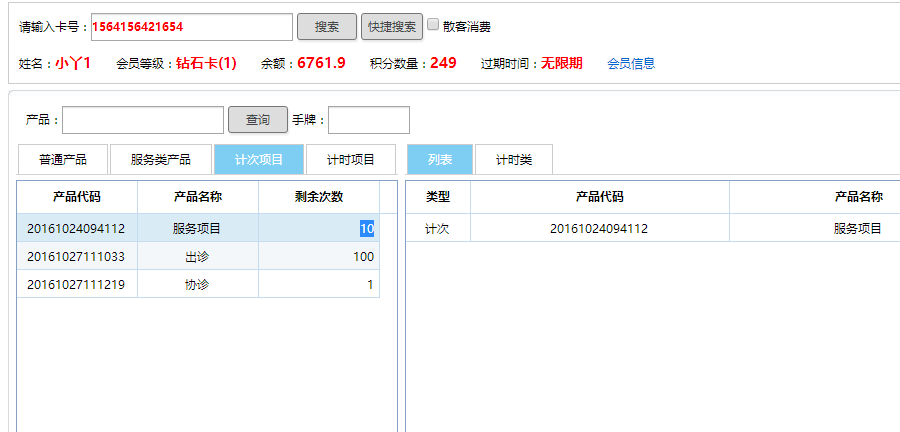This screenshot has height=432, width=900.
Task: Switch to the 普通产品 tab
Action: pyautogui.click(x=62, y=159)
